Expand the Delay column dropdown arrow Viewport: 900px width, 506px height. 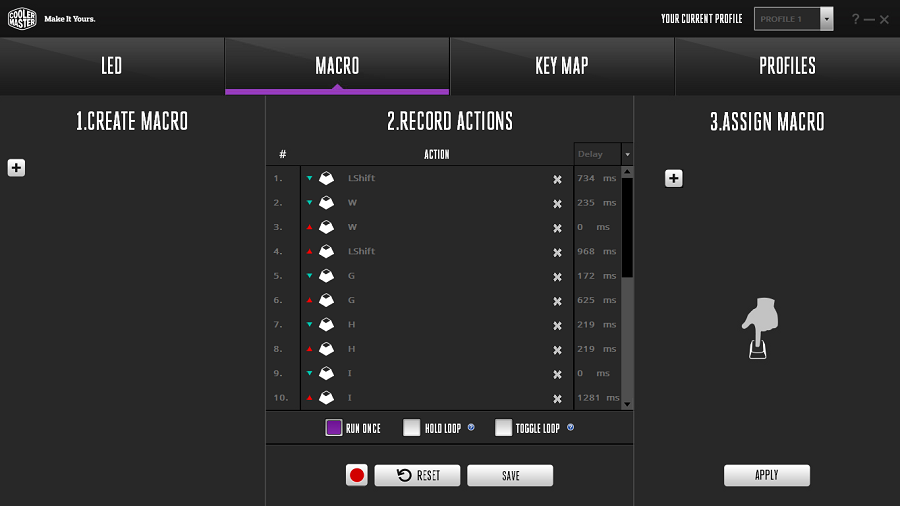pyautogui.click(x=627, y=154)
